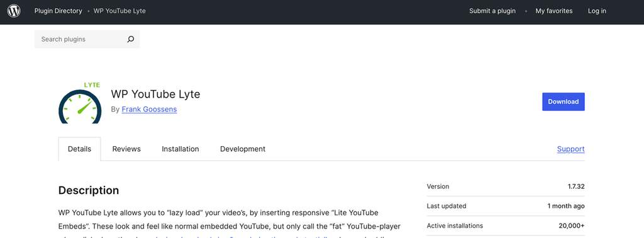
Task: Click the Description heading
Action: point(89,190)
